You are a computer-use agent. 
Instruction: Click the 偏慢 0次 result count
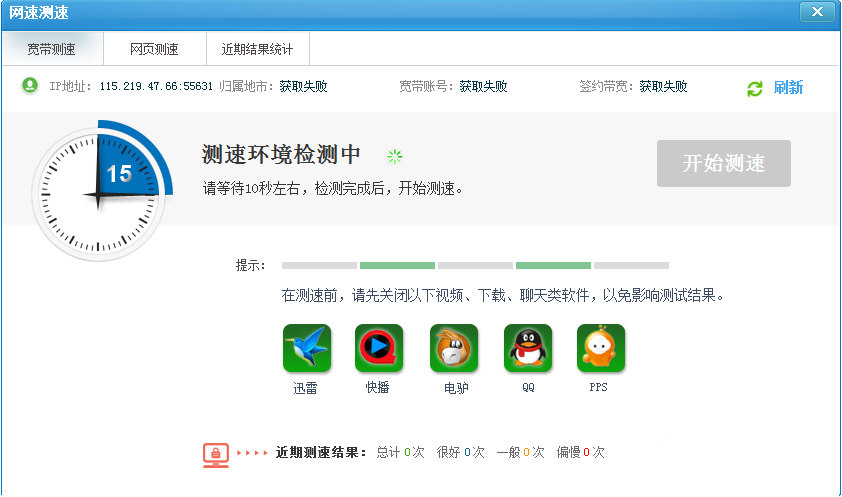coord(580,452)
